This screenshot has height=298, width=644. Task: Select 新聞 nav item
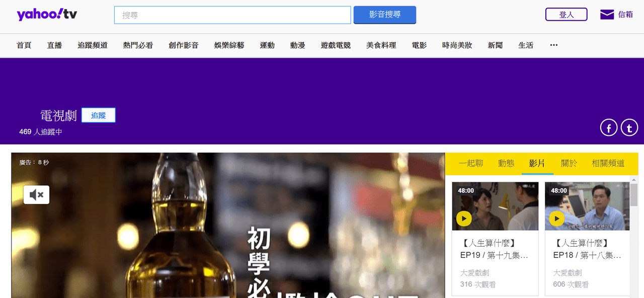[495, 45]
